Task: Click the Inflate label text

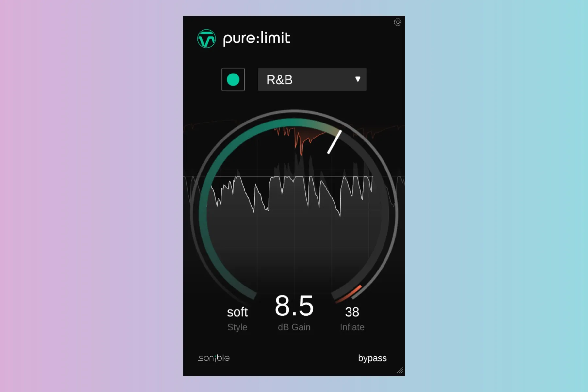Action: [x=352, y=327]
